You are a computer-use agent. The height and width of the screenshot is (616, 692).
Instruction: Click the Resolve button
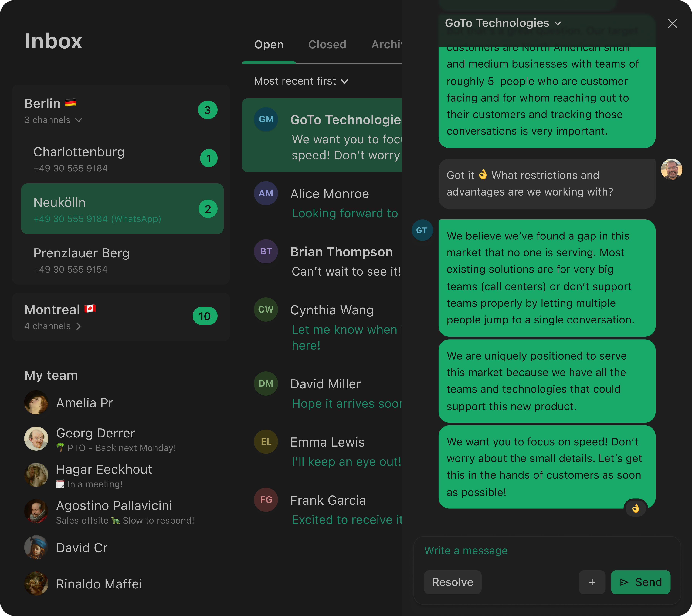(453, 582)
